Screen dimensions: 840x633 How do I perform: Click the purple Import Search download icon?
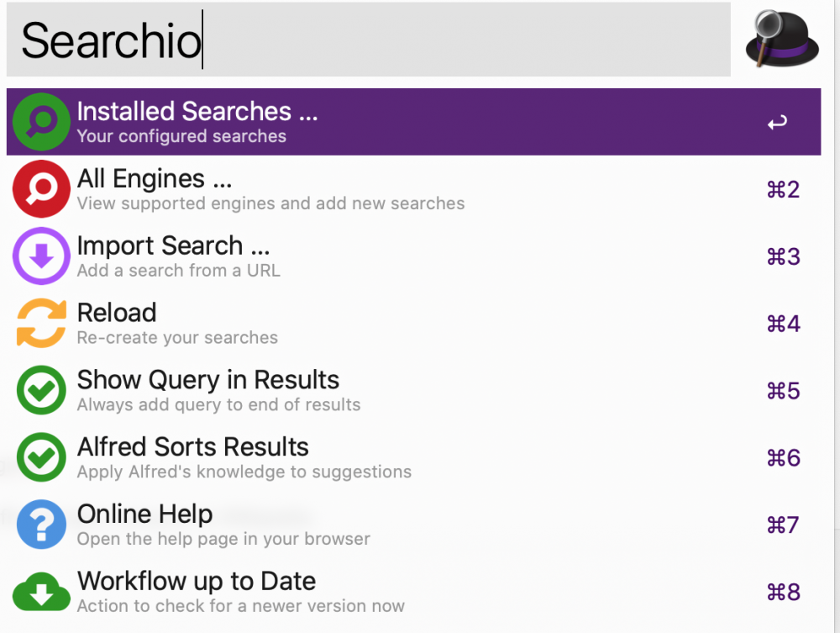[x=41, y=256]
